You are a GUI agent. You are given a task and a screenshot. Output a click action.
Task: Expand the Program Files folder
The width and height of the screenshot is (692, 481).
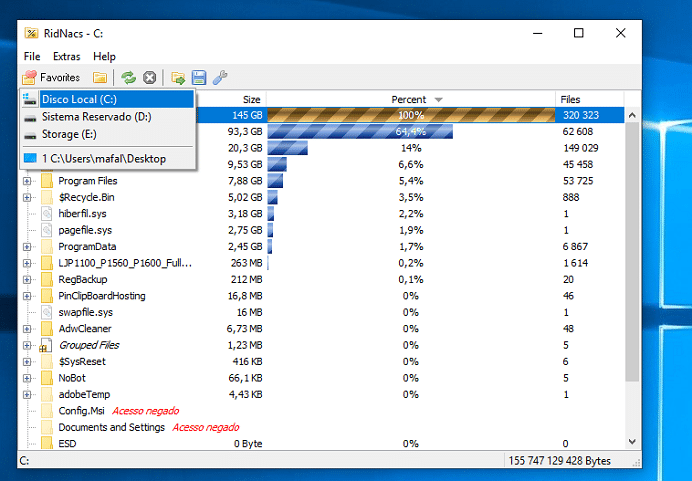click(x=27, y=181)
